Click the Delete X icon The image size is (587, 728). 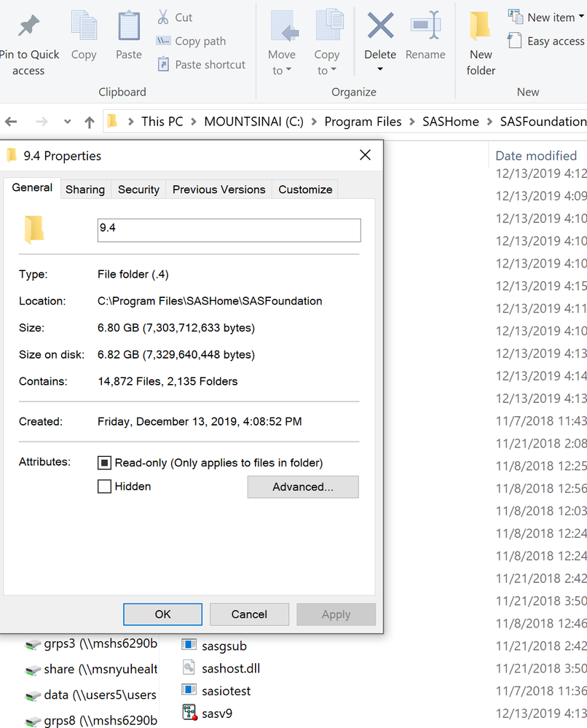pyautogui.click(x=380, y=26)
